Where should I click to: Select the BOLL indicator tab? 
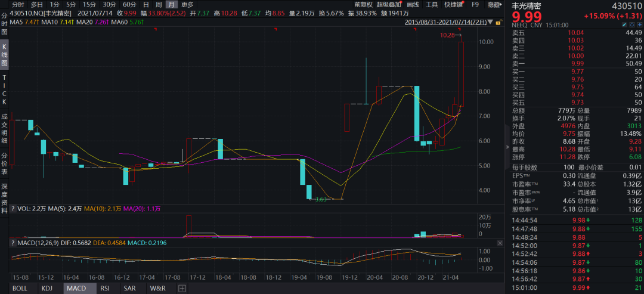tap(20, 289)
